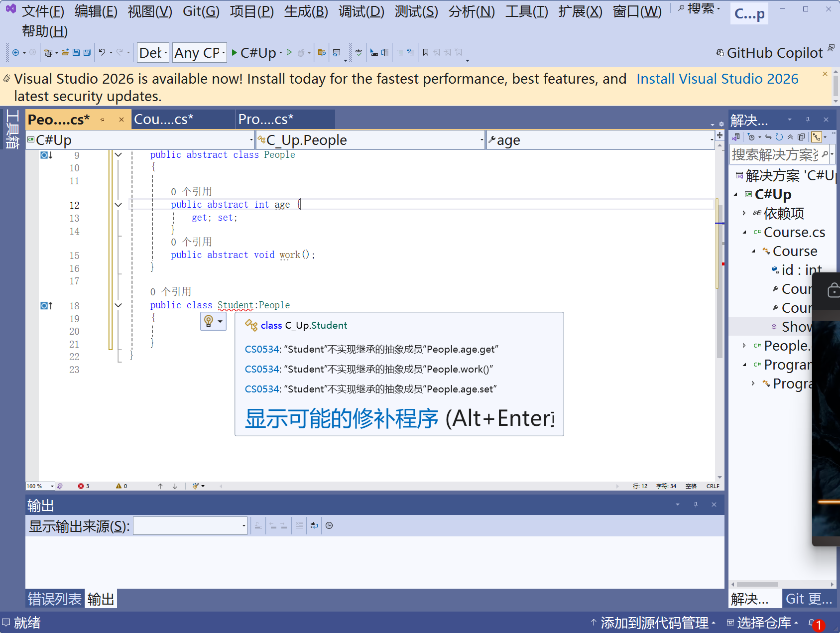Switch to the Git 更... tab
Image resolution: width=840 pixels, height=633 pixels.
(809, 599)
